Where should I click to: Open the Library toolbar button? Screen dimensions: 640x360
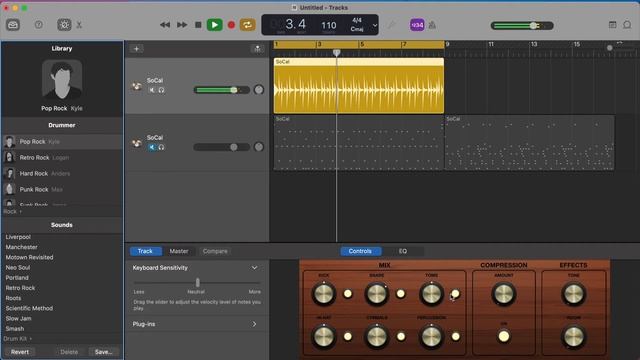(x=13, y=25)
